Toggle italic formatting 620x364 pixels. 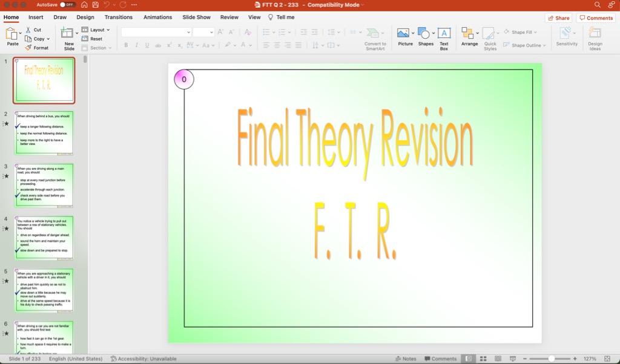(136, 45)
